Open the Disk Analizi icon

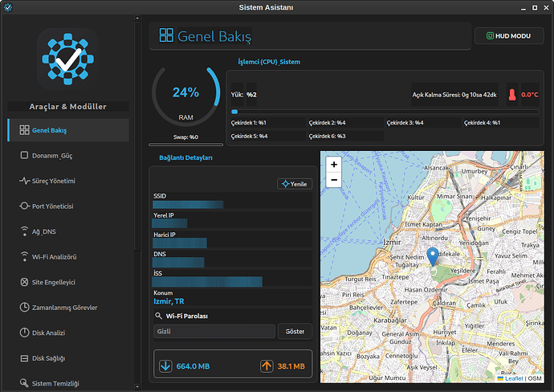click(24, 333)
